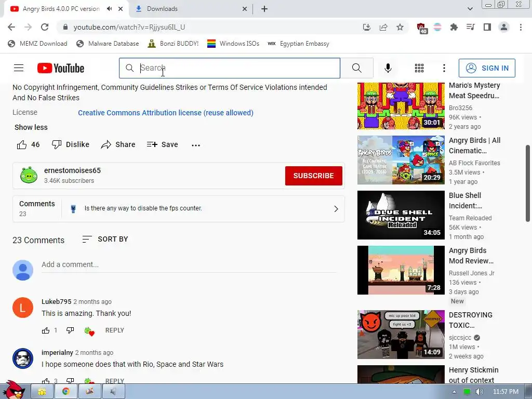Screen dimensions: 532x399
Task: Open more actions ellipsis under video
Action: coord(196,145)
